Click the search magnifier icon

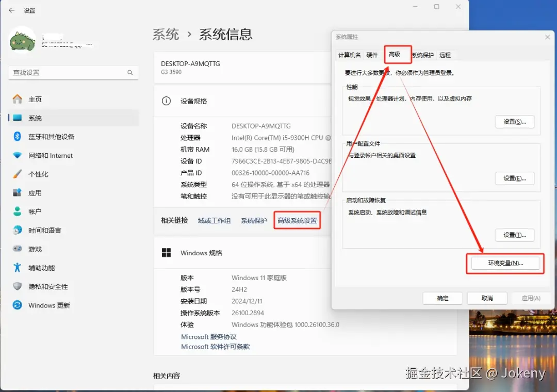click(x=130, y=73)
